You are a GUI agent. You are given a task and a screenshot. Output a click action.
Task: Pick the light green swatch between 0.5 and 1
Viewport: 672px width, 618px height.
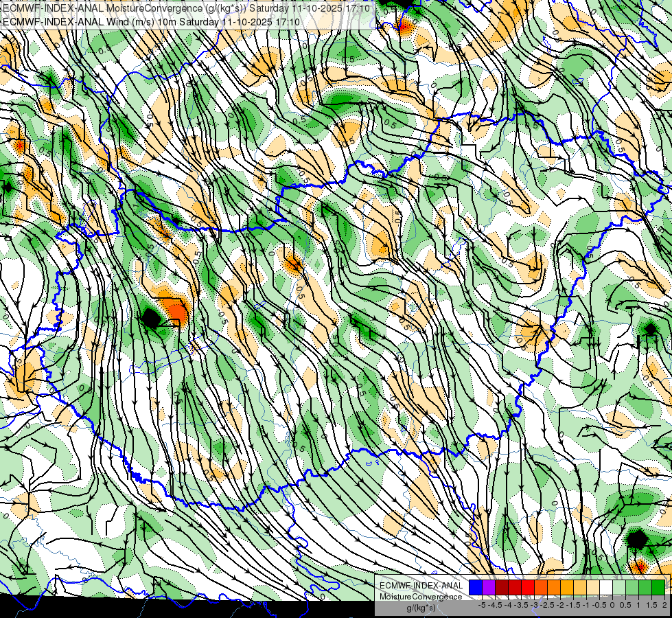pyautogui.click(x=632, y=587)
